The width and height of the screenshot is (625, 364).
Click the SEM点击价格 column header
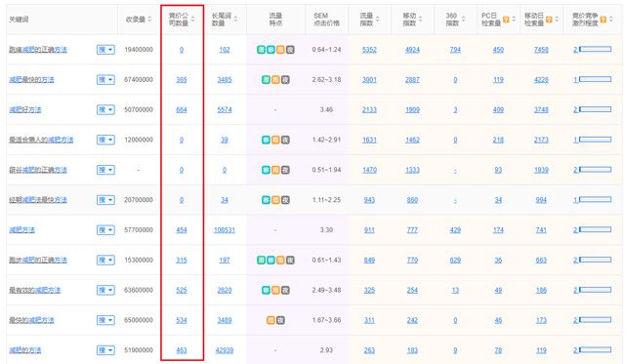[x=326, y=20]
